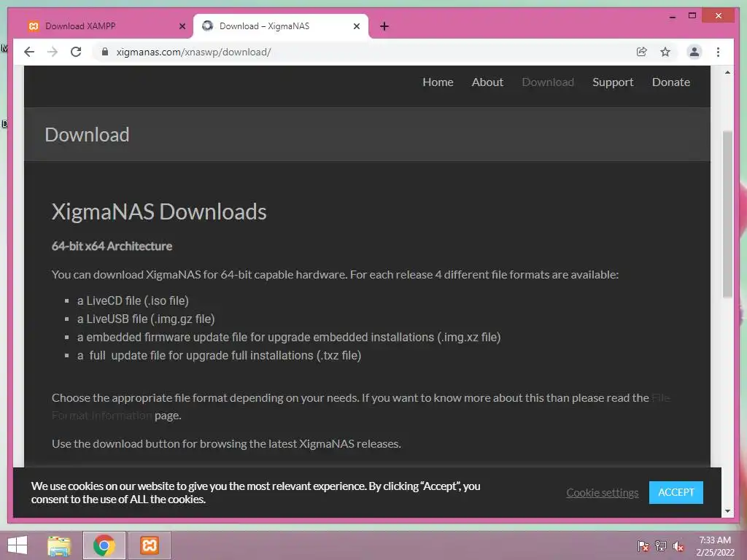Screen dimensions: 747x560
Task: Open the Chrome profile avatar
Action: (x=694, y=52)
